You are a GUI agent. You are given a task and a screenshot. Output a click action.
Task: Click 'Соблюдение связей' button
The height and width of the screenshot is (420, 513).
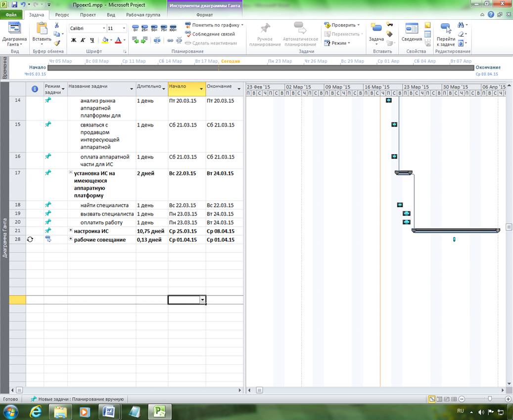pyautogui.click(x=210, y=34)
